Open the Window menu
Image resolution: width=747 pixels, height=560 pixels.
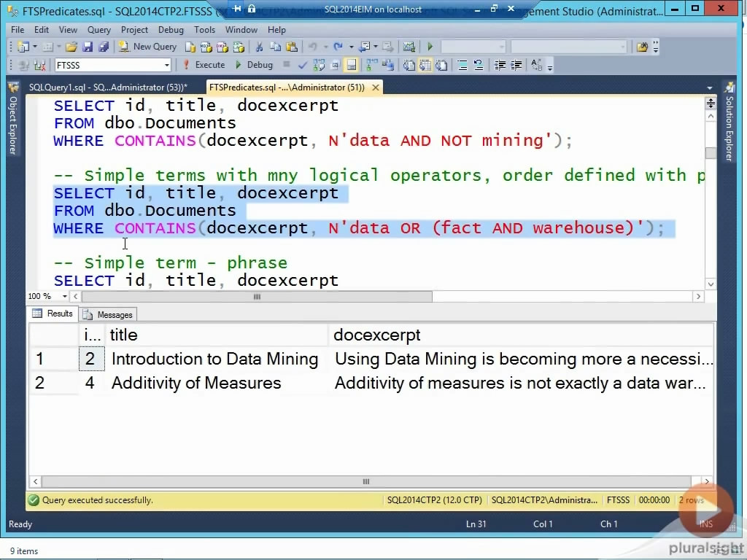241,29
